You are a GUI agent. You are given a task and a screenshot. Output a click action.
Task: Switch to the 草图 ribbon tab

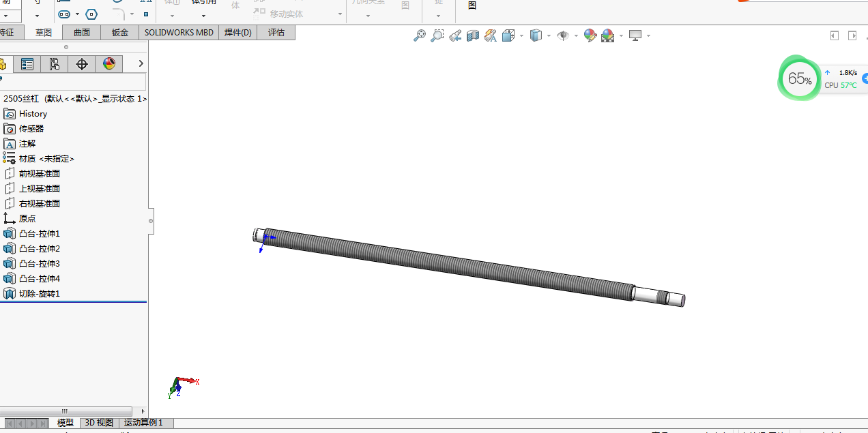coord(43,32)
